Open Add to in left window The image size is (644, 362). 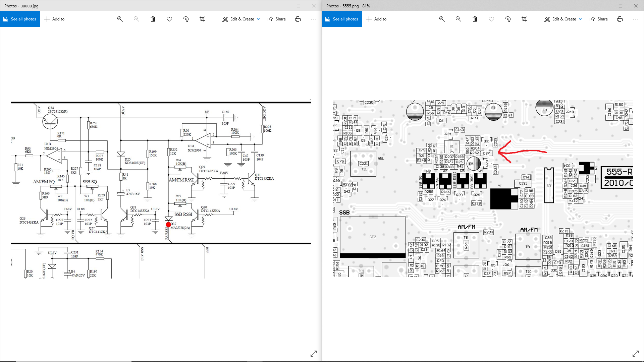coord(54,19)
